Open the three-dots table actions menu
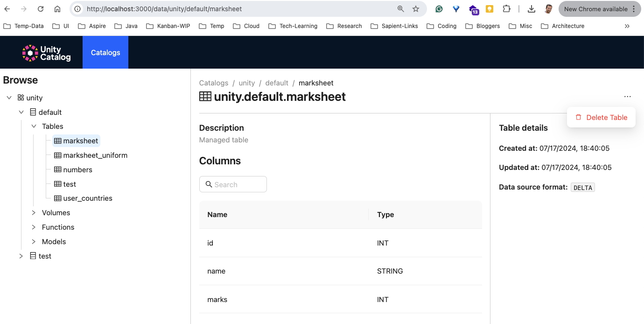 coord(627,97)
